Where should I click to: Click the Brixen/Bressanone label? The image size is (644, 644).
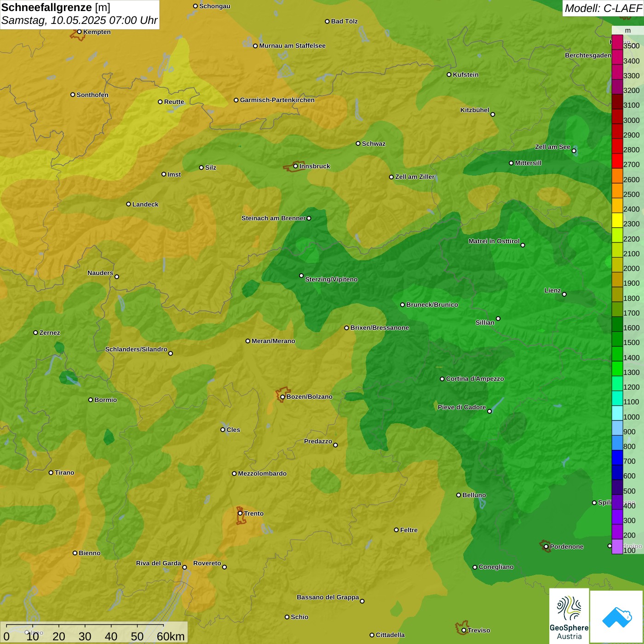[379, 328]
